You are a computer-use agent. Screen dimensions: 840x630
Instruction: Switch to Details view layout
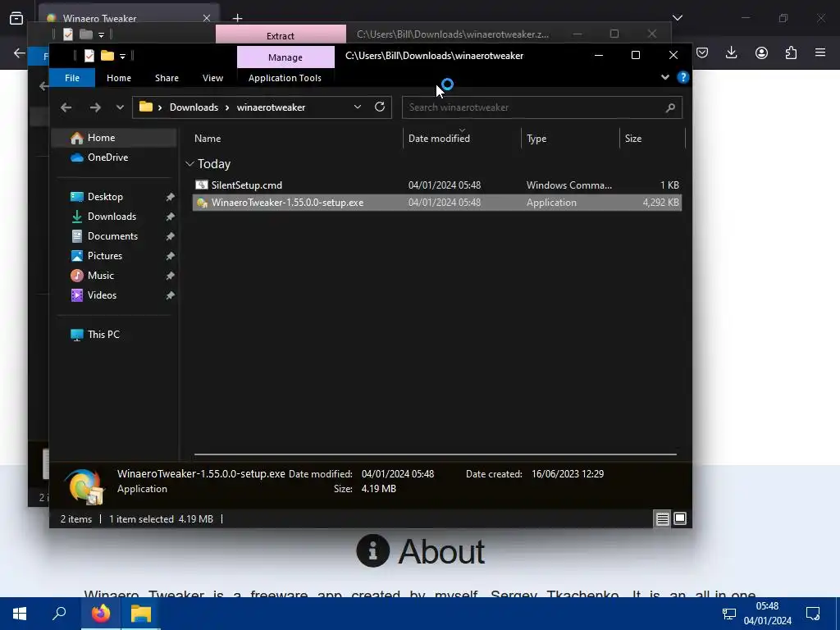click(x=663, y=518)
